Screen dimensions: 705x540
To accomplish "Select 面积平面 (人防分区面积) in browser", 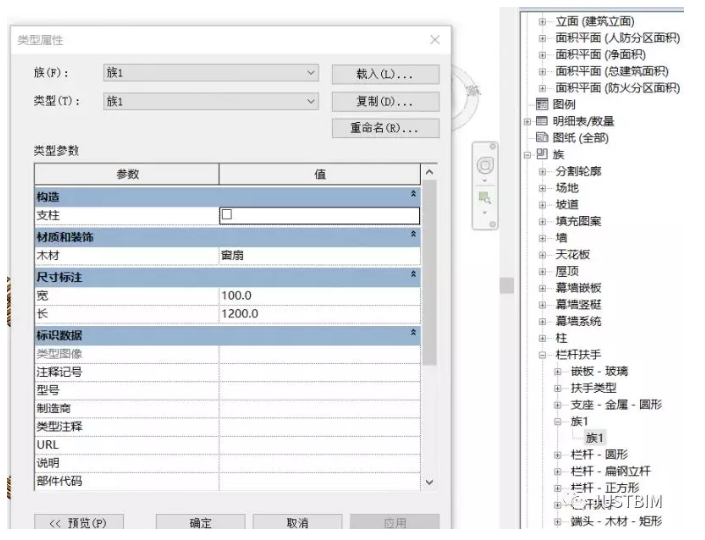I will click(617, 38).
